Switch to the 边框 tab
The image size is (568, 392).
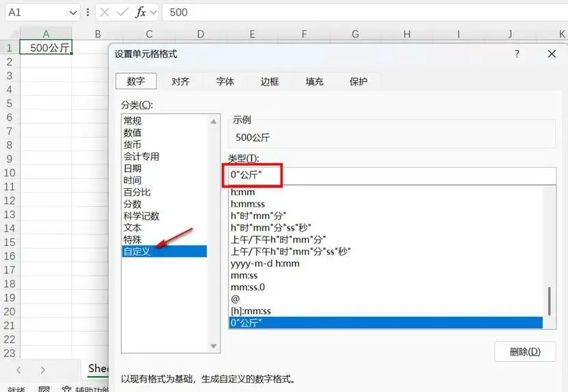[270, 81]
